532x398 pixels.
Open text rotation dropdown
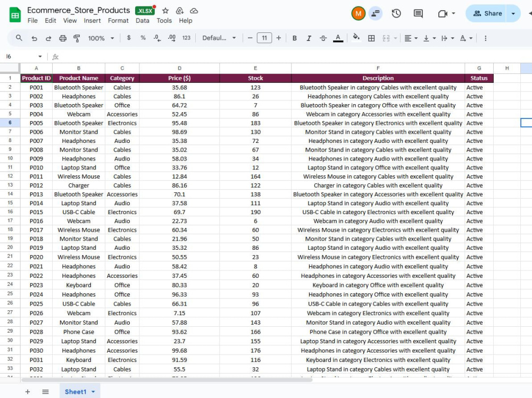click(466, 38)
